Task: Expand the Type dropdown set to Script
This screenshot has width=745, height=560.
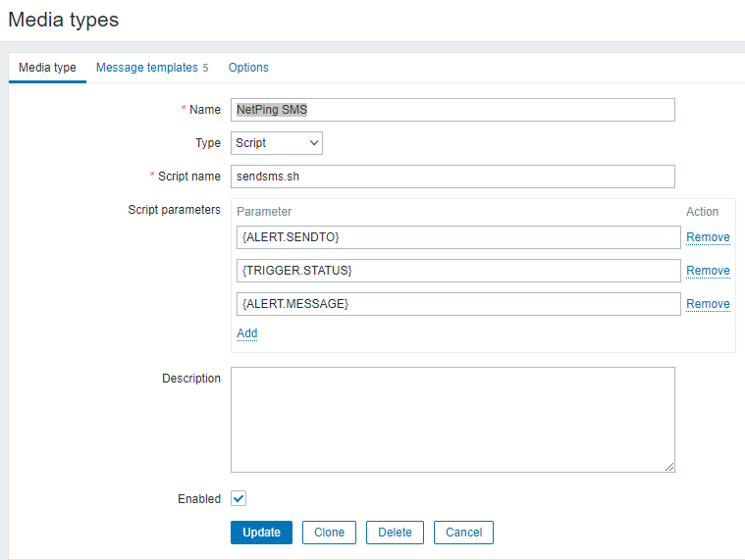Action: [x=277, y=143]
